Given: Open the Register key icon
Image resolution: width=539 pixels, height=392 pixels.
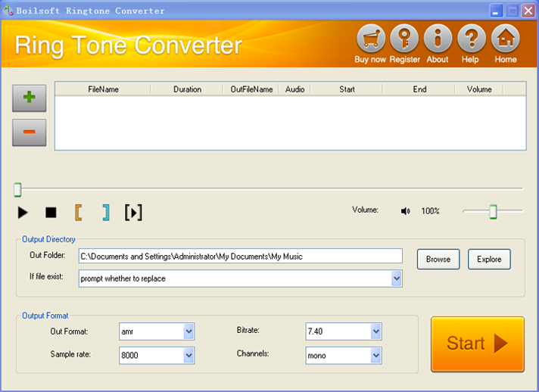Looking at the screenshot, I should click(404, 38).
